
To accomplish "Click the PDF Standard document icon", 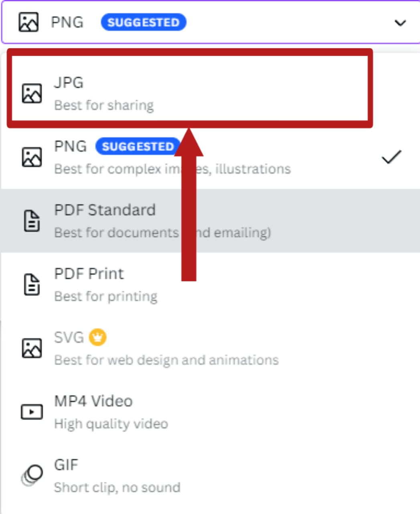I will coord(32,221).
